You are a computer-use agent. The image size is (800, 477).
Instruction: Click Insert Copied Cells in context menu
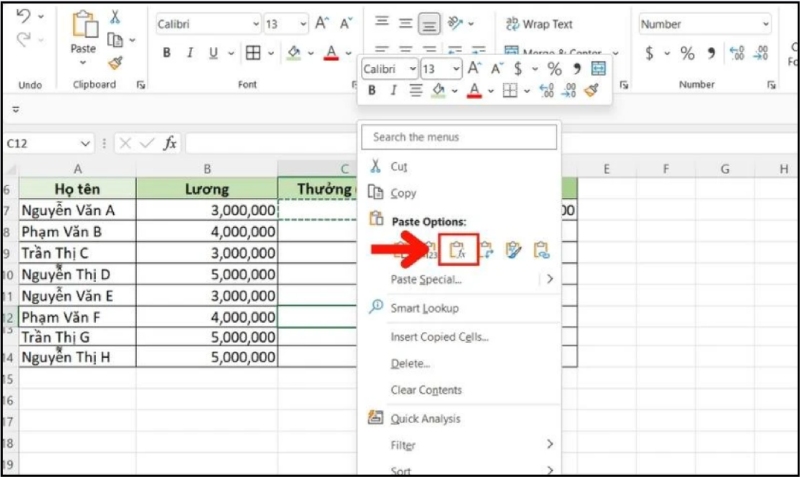(439, 337)
